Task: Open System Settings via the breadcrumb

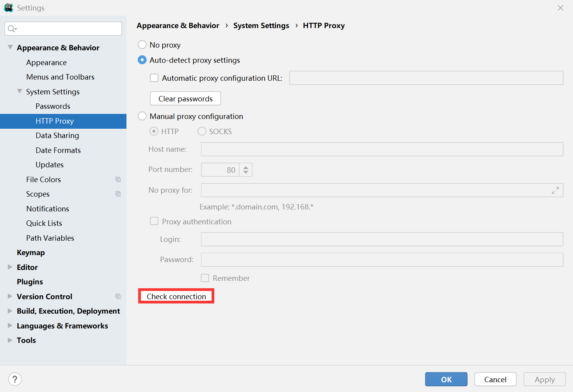Action: click(261, 25)
